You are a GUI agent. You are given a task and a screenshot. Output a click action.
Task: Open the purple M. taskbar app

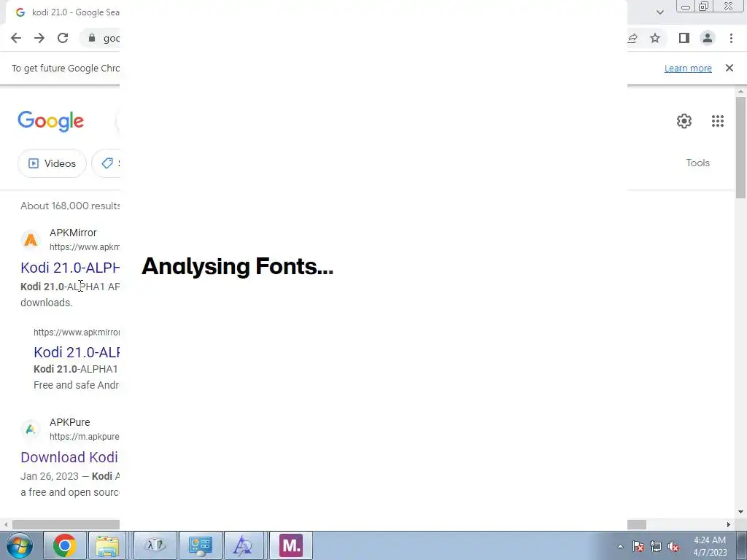pos(291,545)
